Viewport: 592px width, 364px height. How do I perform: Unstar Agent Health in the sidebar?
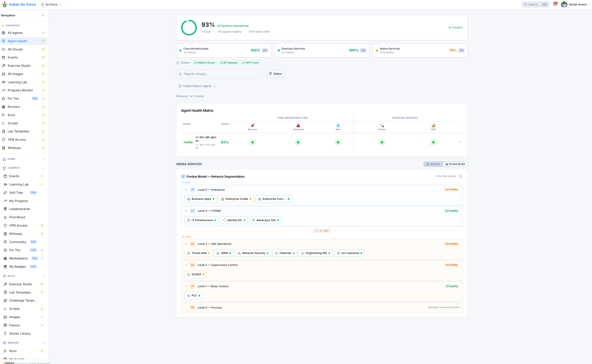pyautogui.click(x=43, y=41)
